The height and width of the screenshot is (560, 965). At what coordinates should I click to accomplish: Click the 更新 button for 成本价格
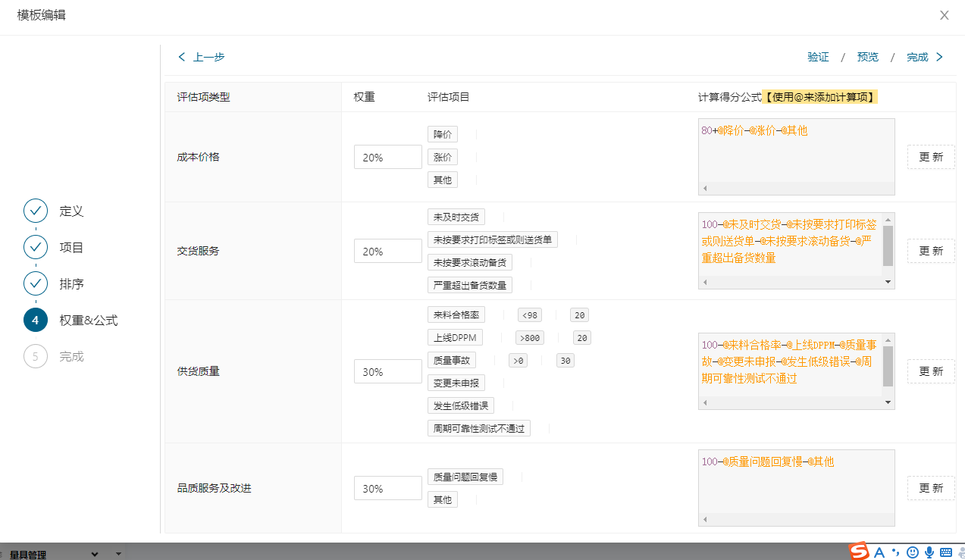931,157
